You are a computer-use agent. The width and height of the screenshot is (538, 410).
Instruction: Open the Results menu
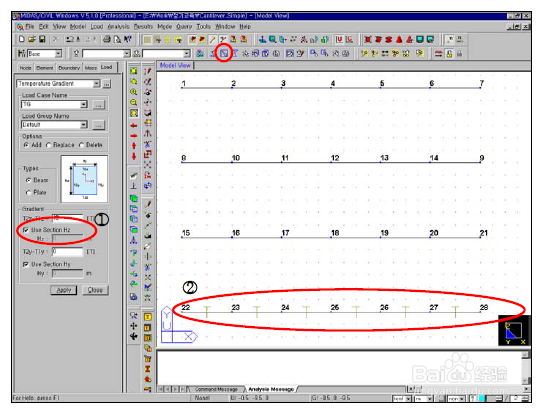[143, 26]
